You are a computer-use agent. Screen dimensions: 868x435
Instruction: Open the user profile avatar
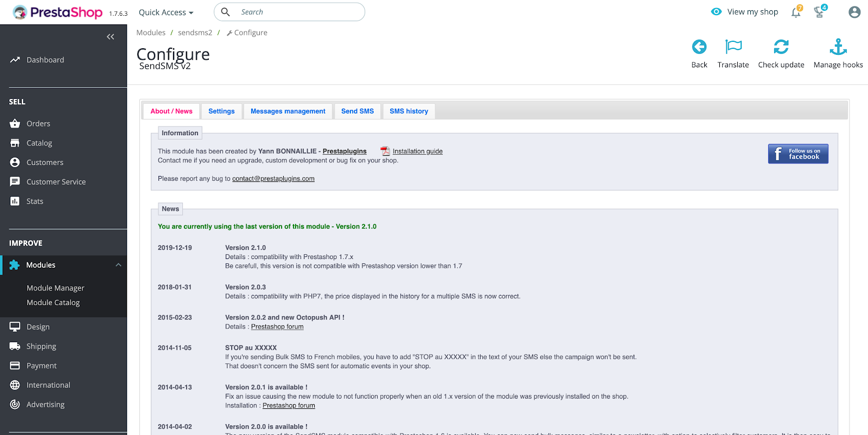point(854,12)
